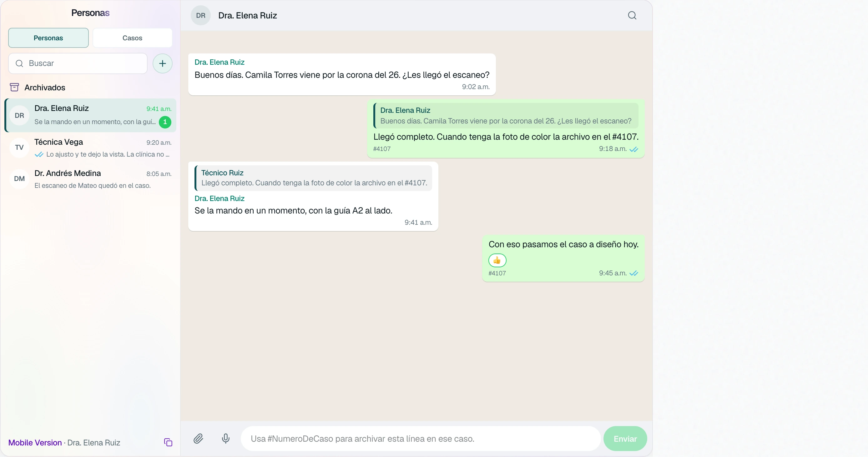Click read receipt checkmarks on 9:18 a.m. message
The height and width of the screenshot is (457, 868).
click(x=633, y=149)
